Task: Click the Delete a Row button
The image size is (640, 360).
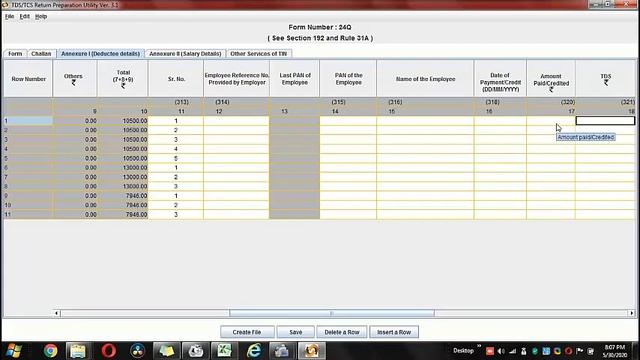Action: point(342,332)
